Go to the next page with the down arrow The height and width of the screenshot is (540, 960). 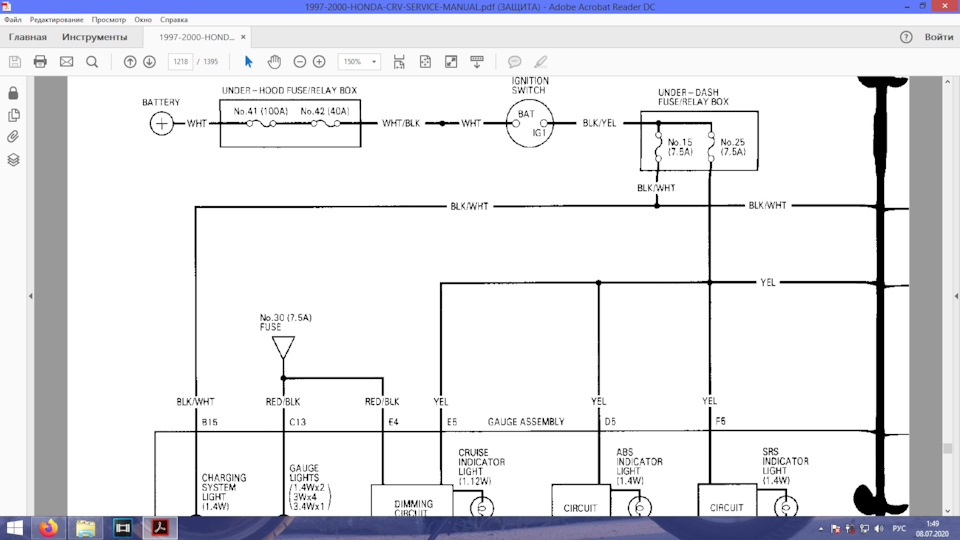coord(149,61)
